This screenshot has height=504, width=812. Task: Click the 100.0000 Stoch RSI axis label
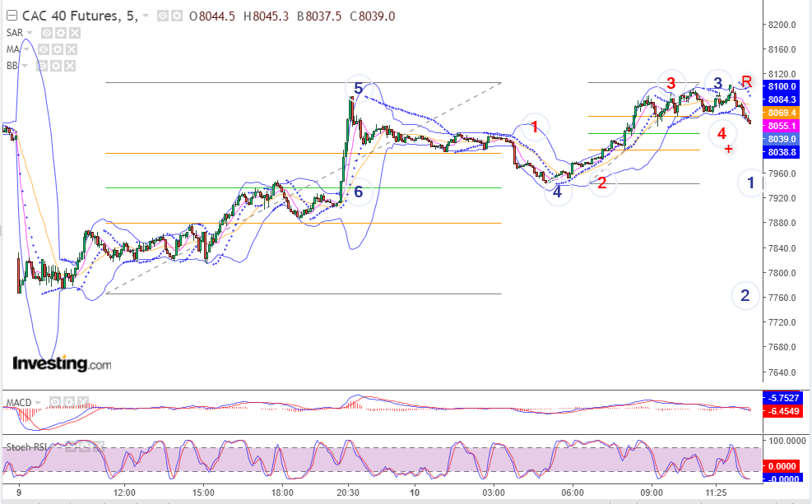tap(786, 441)
